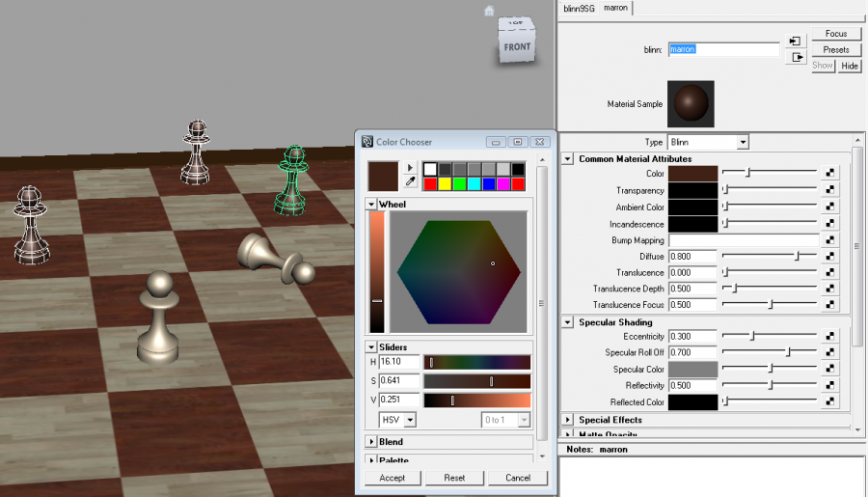Image resolution: width=868 pixels, height=497 pixels.
Task: Click the FRONT face of the view cube
Action: pos(516,46)
